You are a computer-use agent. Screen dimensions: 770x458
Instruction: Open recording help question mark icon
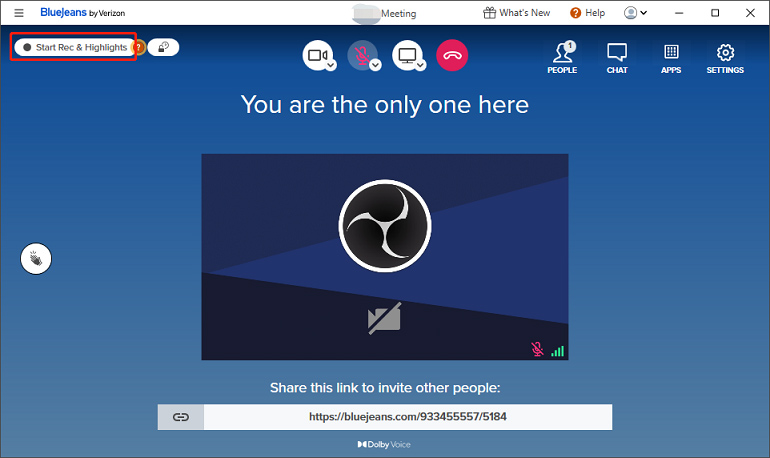(139, 47)
